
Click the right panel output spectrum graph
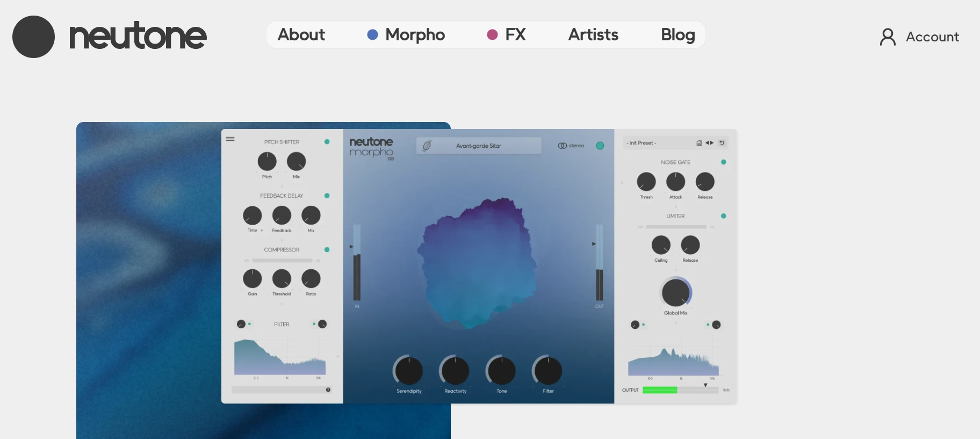[674, 361]
